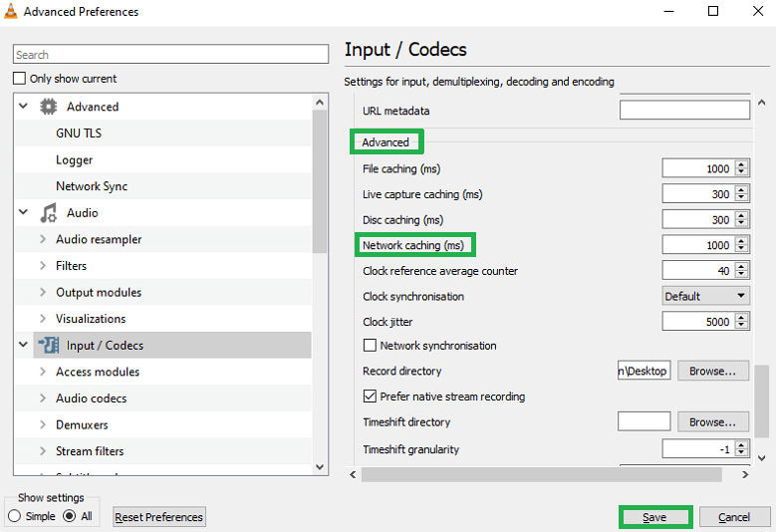Select the All show settings radio
Viewport: 776px width, 532px height.
click(70, 516)
